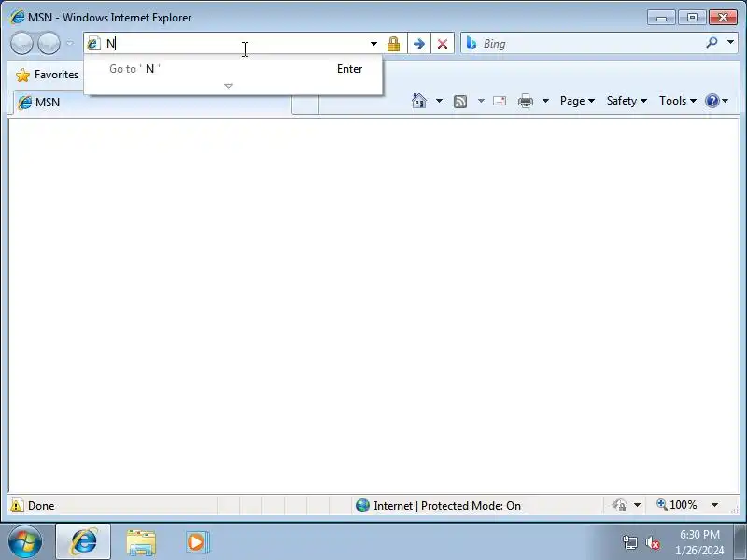Screen dimensions: 747x560
Task: Select the Go to 'N' suggestion
Action: [x=233, y=69]
